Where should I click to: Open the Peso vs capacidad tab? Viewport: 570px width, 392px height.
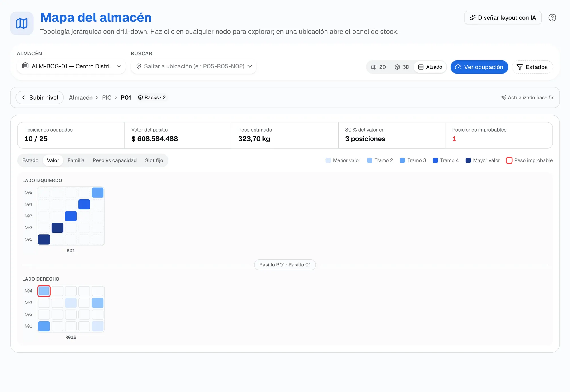click(115, 160)
